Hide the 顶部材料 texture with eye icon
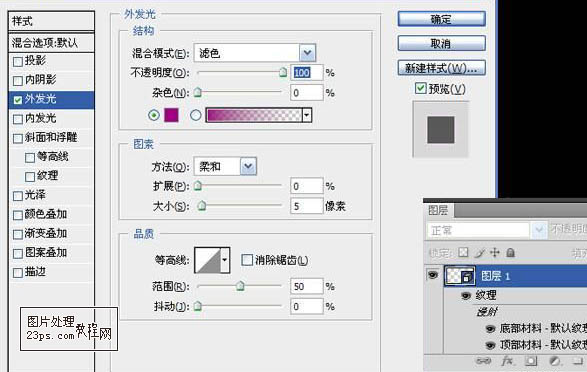This screenshot has width=587, height=372. tap(490, 345)
